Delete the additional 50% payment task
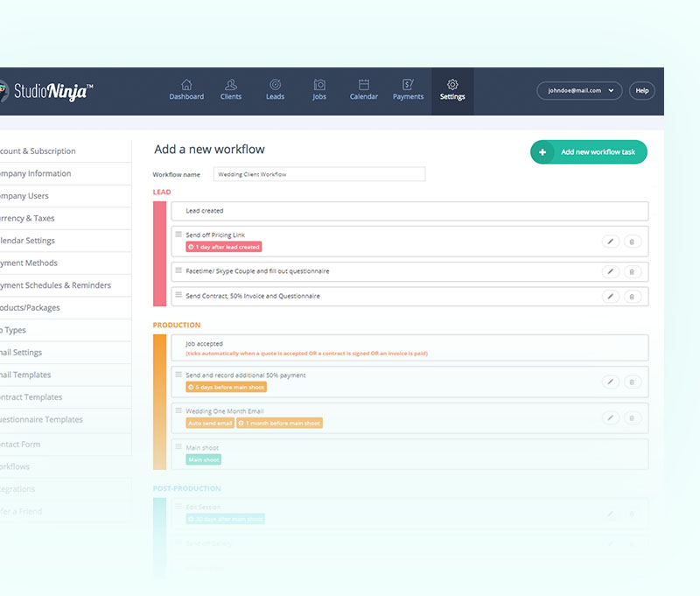Screen dimensions: 700x596 point(632,382)
